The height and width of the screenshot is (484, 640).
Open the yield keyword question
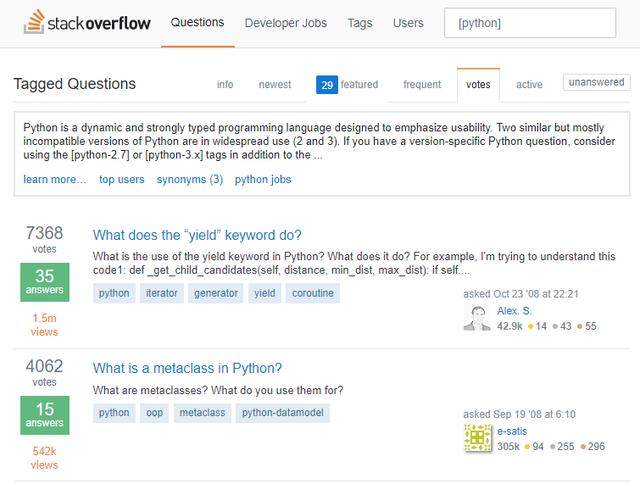(x=197, y=235)
